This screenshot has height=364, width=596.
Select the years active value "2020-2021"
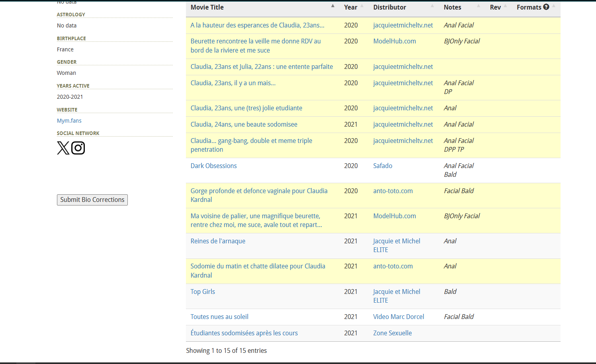70,97
